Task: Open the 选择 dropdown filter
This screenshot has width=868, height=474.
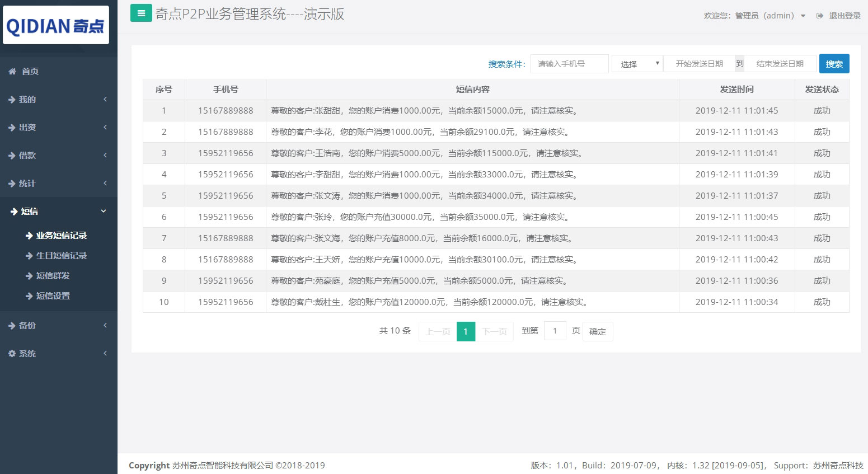Action: pos(636,63)
